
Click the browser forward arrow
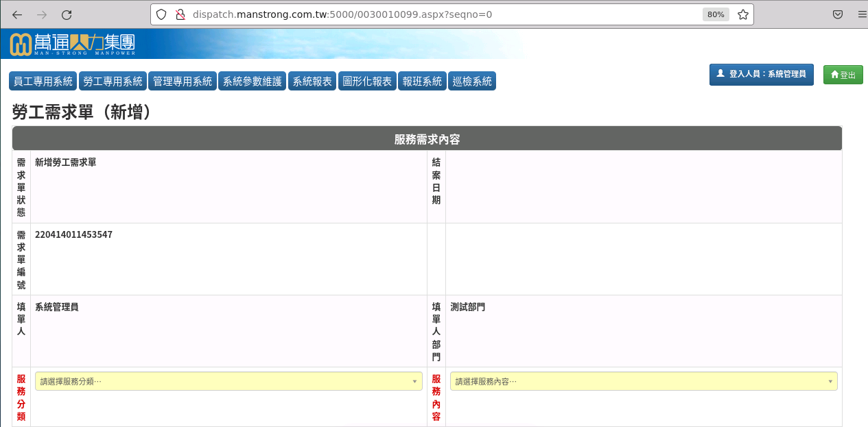42,14
